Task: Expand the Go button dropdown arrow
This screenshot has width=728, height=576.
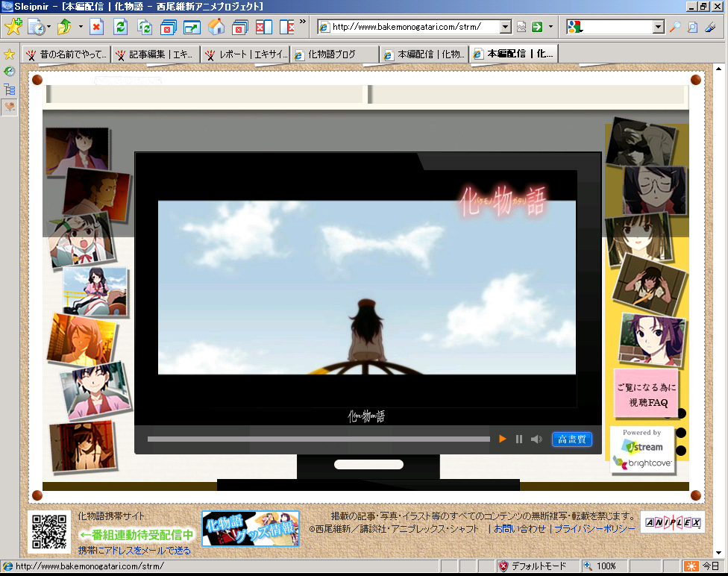Action: (x=551, y=27)
